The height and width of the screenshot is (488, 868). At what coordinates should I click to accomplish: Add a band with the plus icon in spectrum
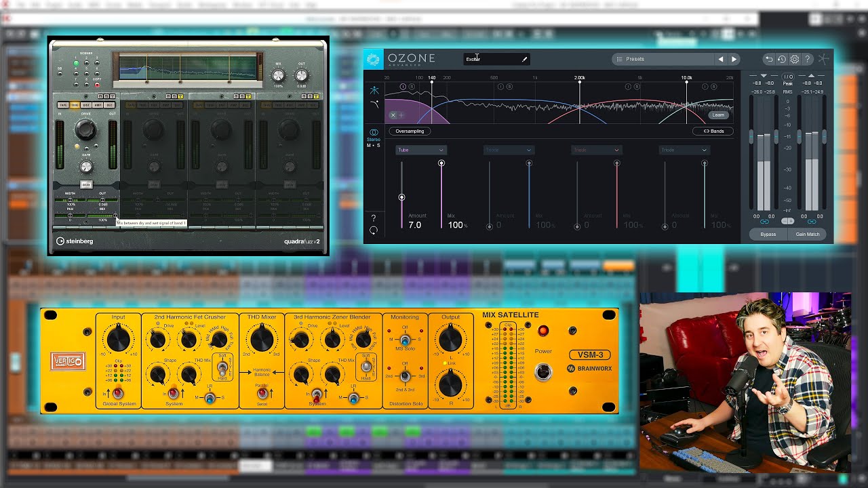[x=400, y=115]
